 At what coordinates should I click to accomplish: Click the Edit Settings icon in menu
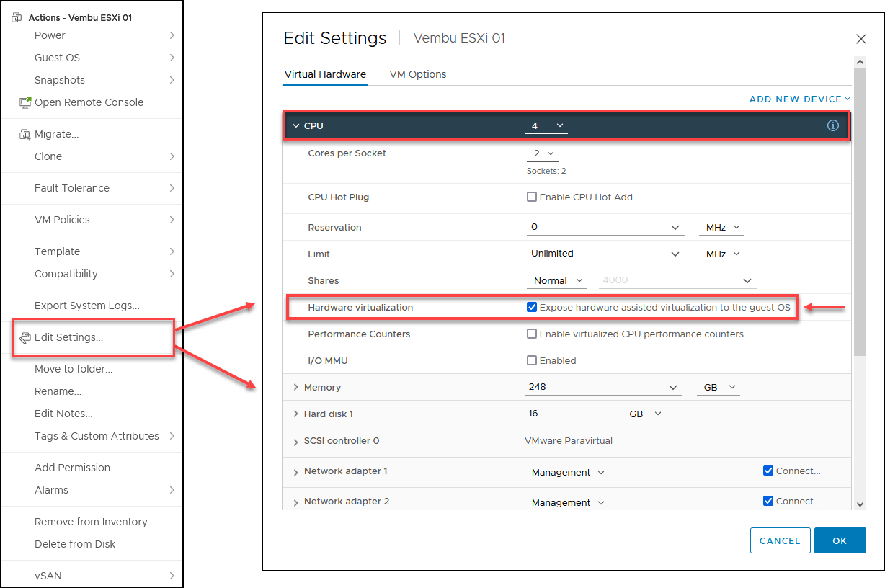point(25,337)
